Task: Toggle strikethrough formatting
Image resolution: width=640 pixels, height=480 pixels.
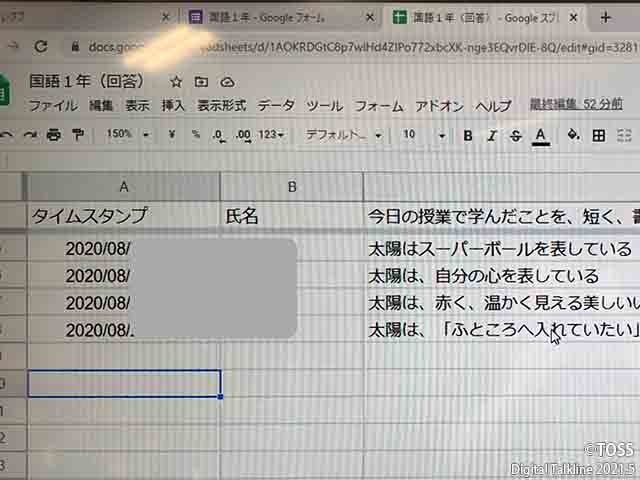Action: tap(516, 135)
